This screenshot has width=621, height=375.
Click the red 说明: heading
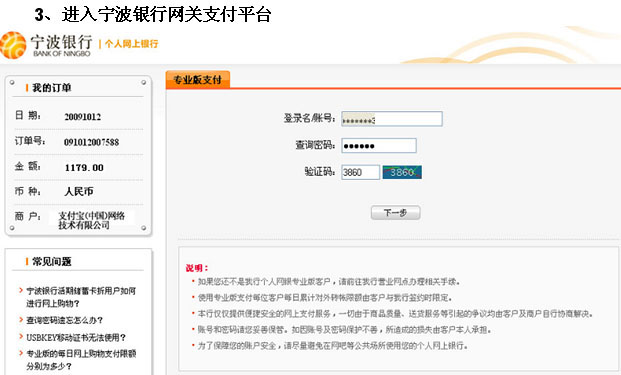coord(197,268)
